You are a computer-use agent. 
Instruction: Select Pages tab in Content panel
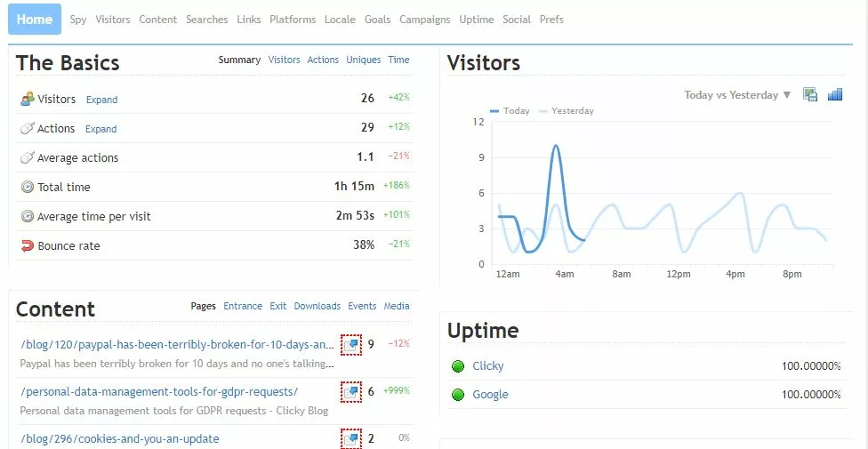click(x=203, y=306)
